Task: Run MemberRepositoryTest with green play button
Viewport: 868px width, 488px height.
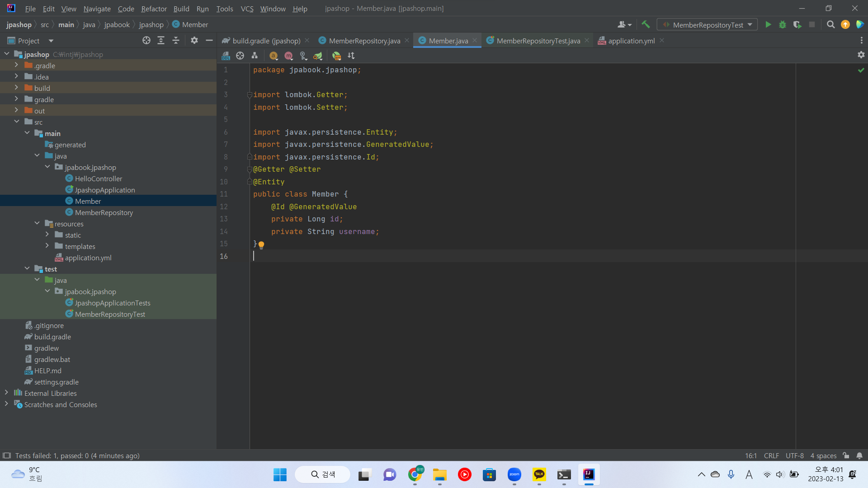Action: [768, 25]
